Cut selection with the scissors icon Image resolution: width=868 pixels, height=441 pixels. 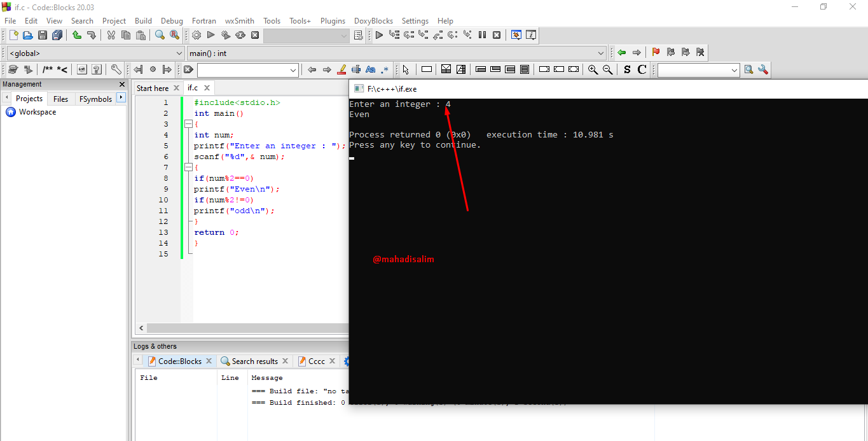[x=111, y=36]
